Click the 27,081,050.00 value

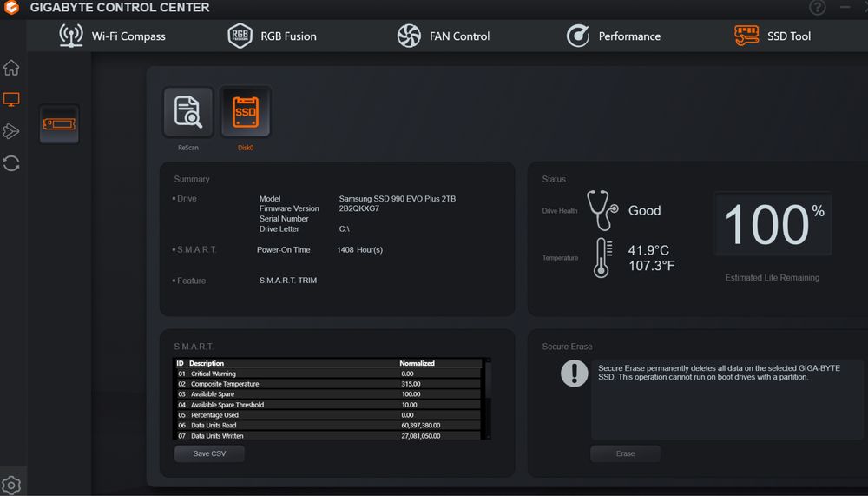pos(421,435)
